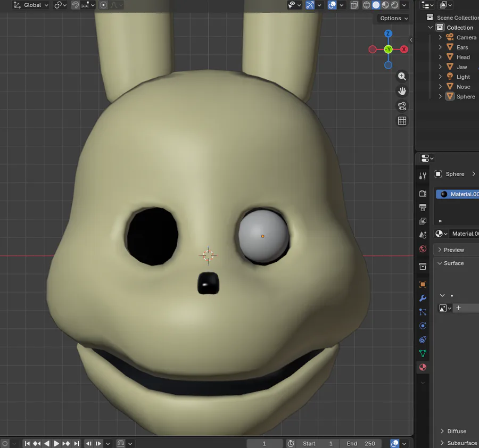Expand the Preview panel

pos(453,250)
